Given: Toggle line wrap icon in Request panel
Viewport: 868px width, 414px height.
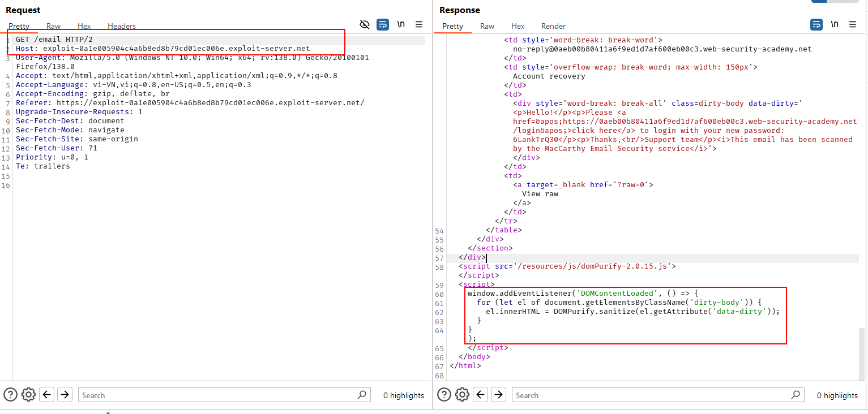Looking at the screenshot, I should coord(383,24).
